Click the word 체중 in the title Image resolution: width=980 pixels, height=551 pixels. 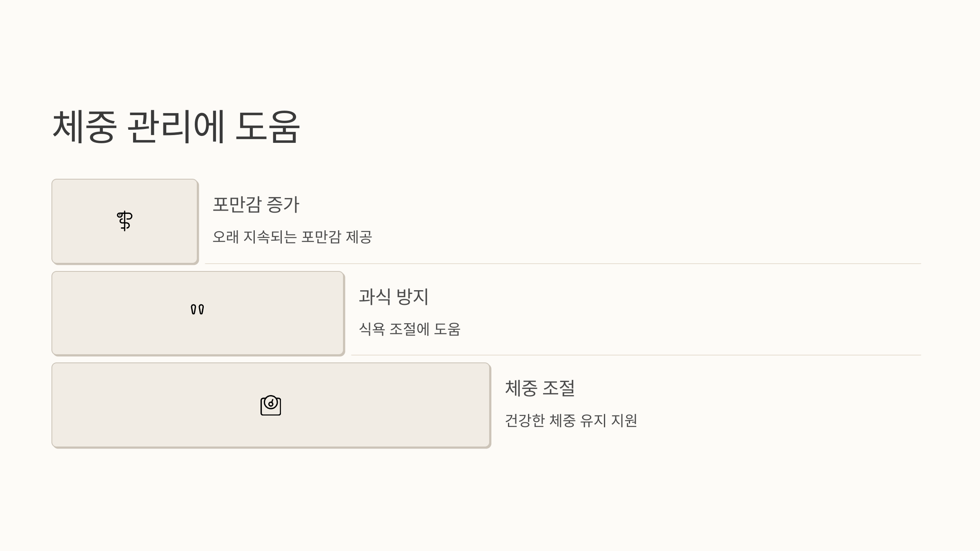tap(85, 127)
